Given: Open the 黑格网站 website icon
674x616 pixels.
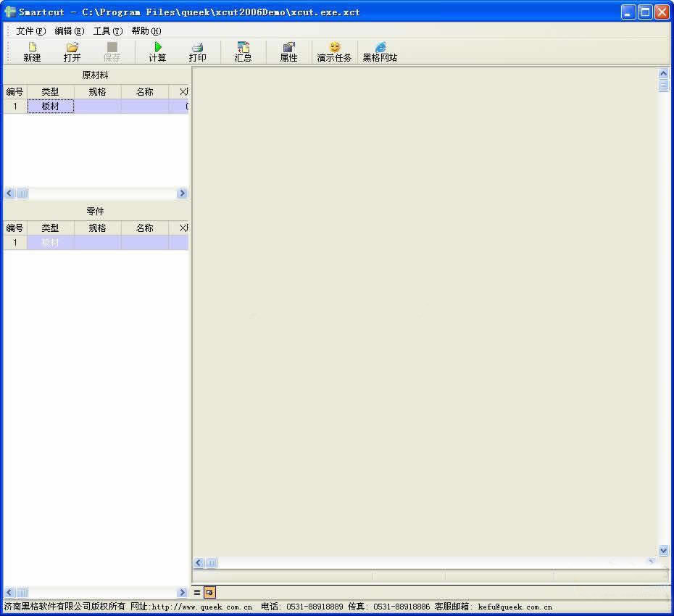Looking at the screenshot, I should [x=380, y=48].
